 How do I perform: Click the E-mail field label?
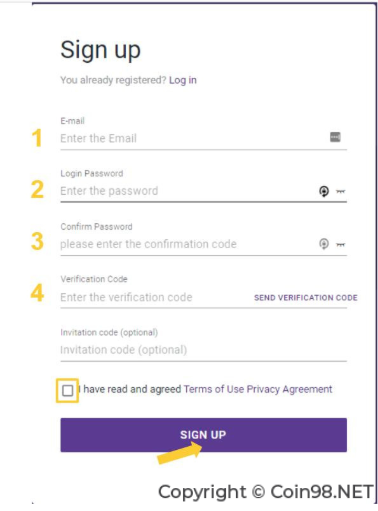[x=72, y=121]
